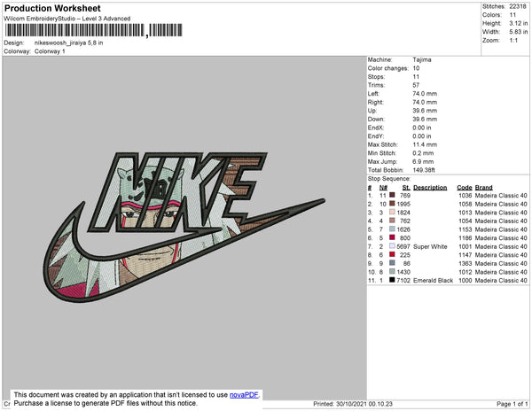Click stitch count 7102 in stop row 11
Screen dimensions: 532x411
[x=403, y=280]
